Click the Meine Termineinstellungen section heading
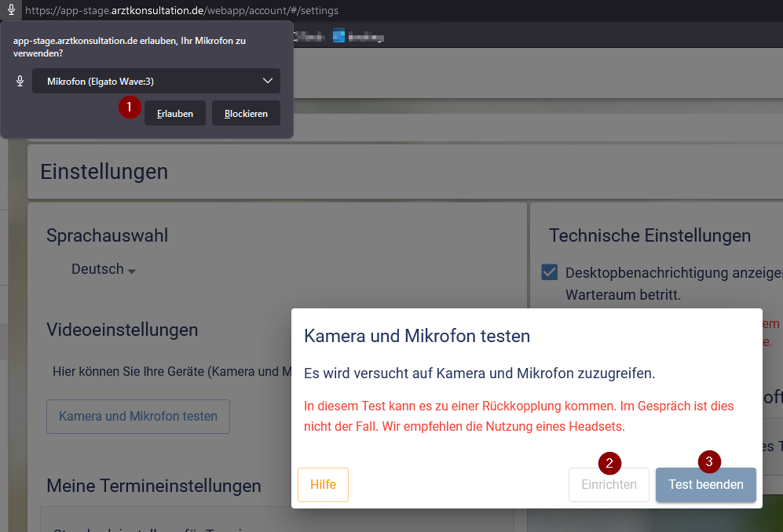 pyautogui.click(x=153, y=486)
